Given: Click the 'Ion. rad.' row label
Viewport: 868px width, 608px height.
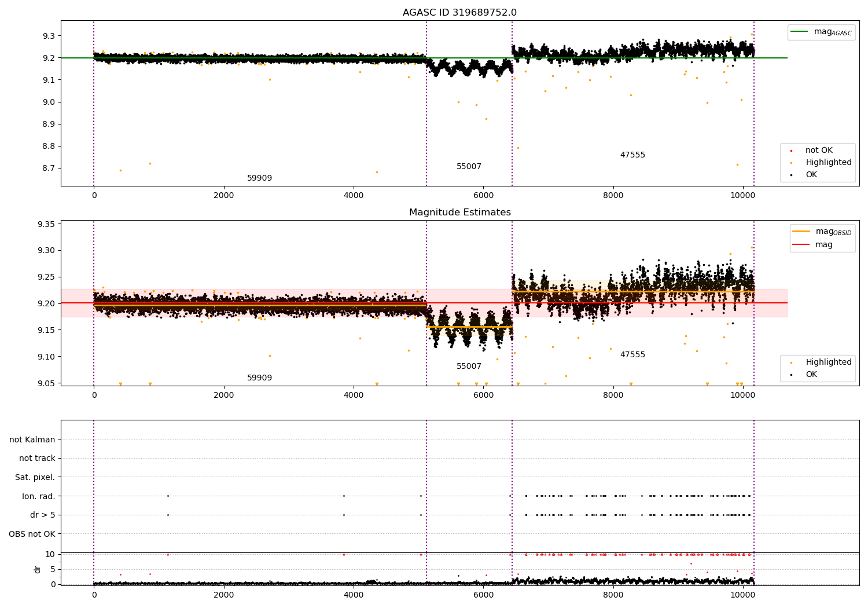Looking at the screenshot, I should pos(39,497).
